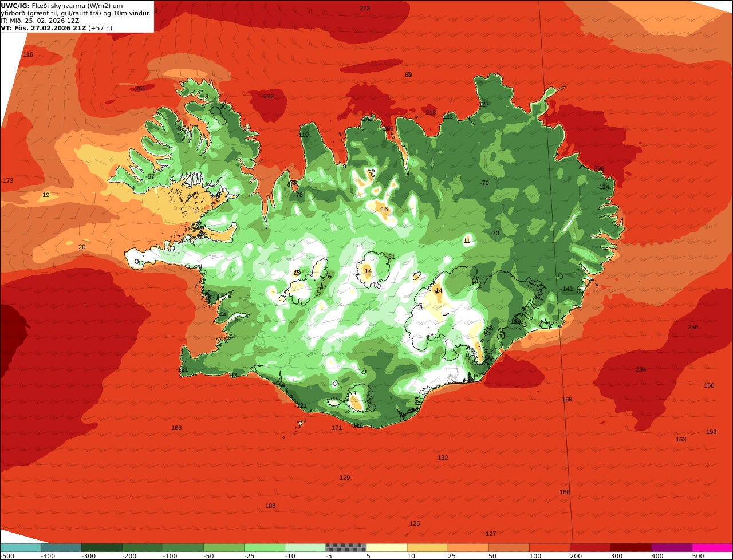Click the map value '261'
733x560 pixels.
(x=140, y=88)
